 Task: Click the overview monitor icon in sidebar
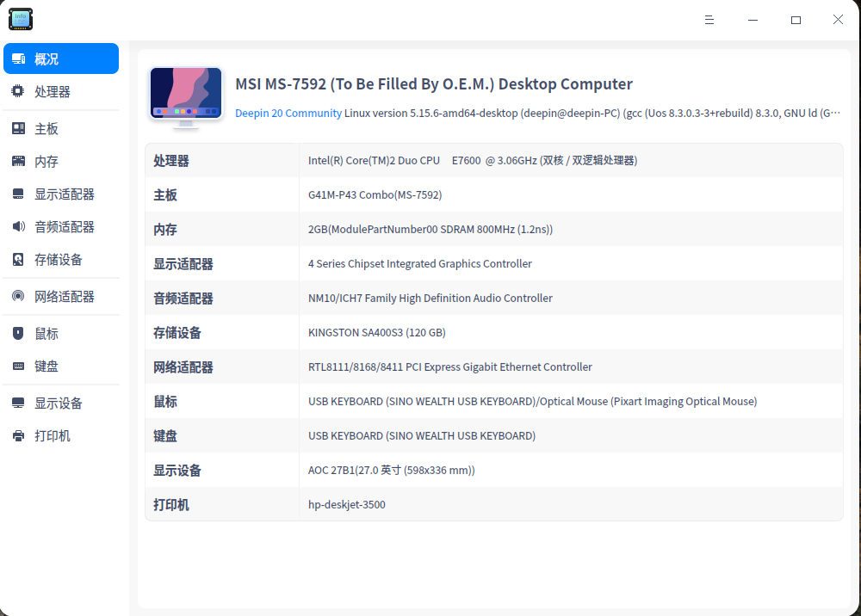18,59
